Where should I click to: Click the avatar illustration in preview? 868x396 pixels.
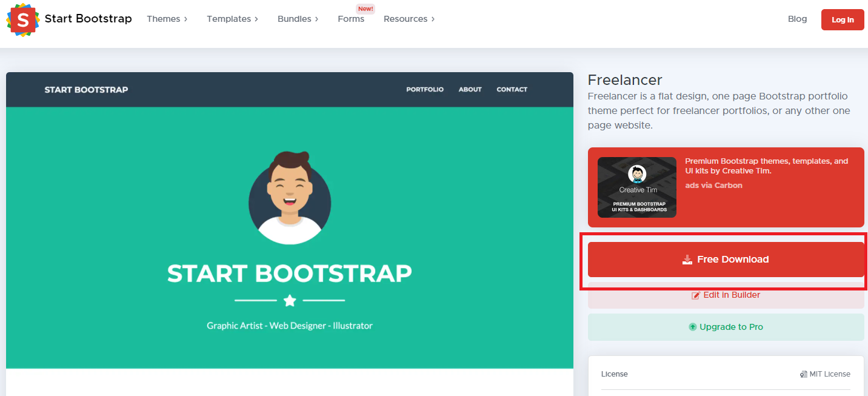(x=290, y=197)
